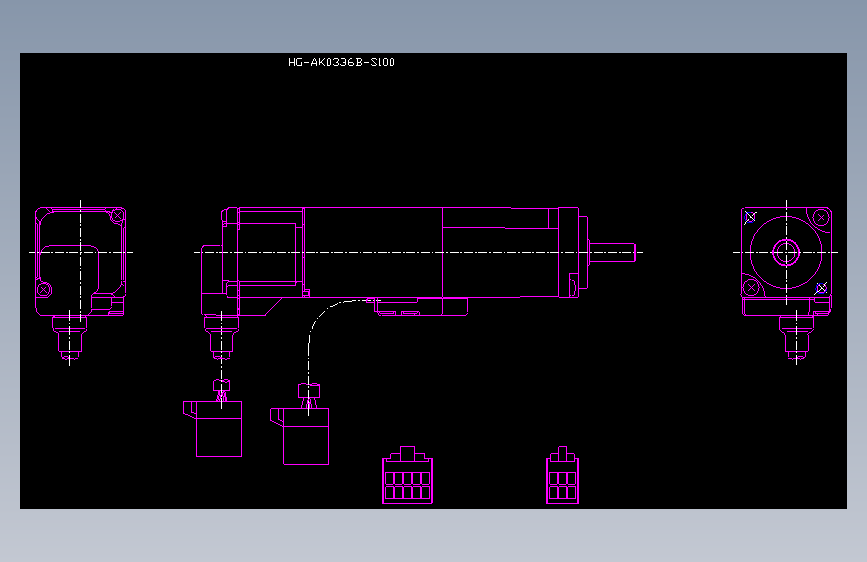The width and height of the screenshot is (867, 562).
Task: Select the right cable connector box on the dashed cable
Action: [300, 436]
